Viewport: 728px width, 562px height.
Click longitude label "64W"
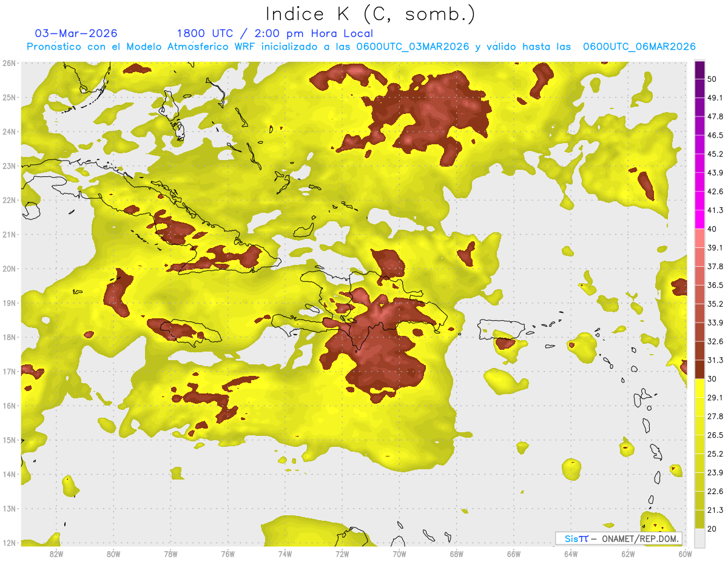(x=571, y=554)
